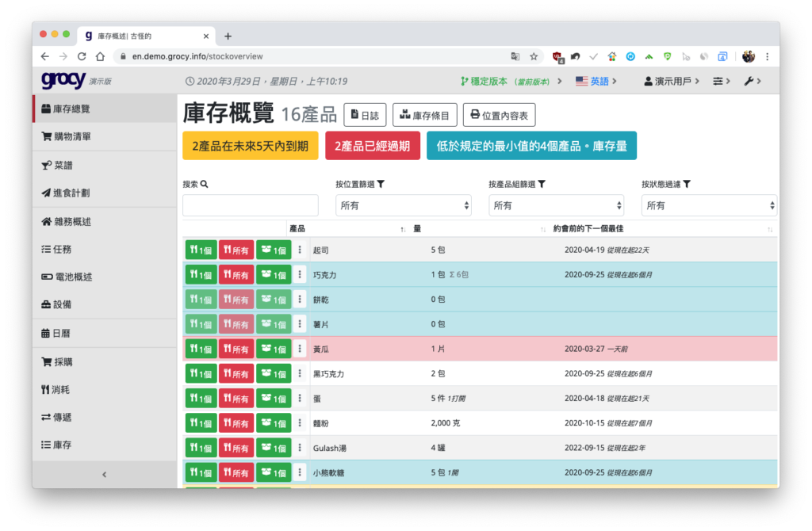The height and width of the screenshot is (531, 812).
Task: Open a new browser tab
Action: [228, 36]
